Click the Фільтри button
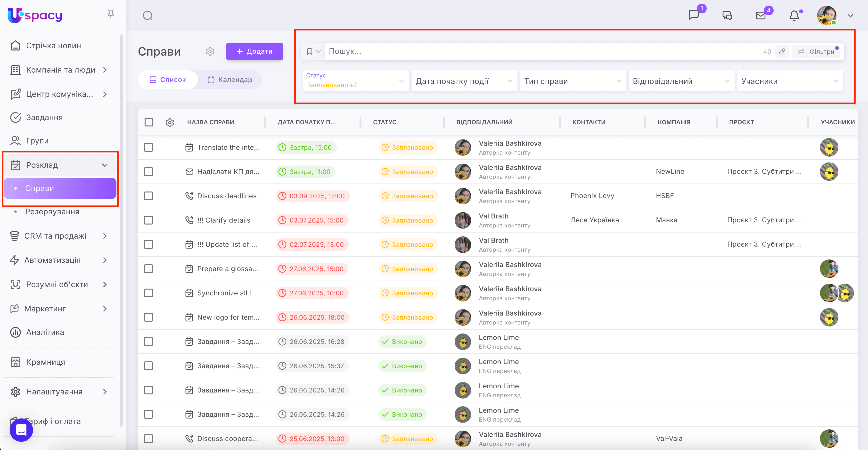The height and width of the screenshot is (450, 868). [817, 51]
